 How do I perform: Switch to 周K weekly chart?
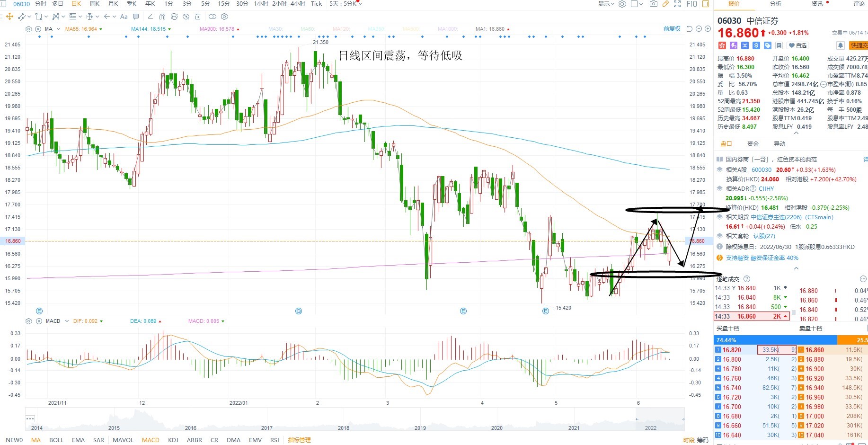pos(95,4)
